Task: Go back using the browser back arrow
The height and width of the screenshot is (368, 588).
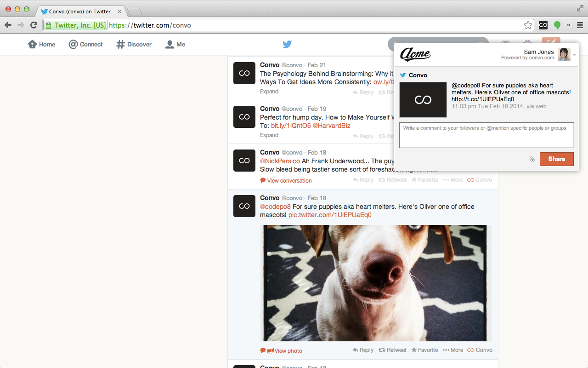Action: pos(8,25)
